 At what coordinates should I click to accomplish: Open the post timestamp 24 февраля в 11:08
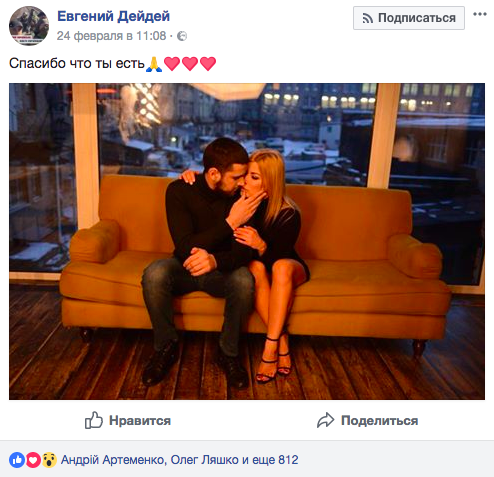[x=111, y=36]
